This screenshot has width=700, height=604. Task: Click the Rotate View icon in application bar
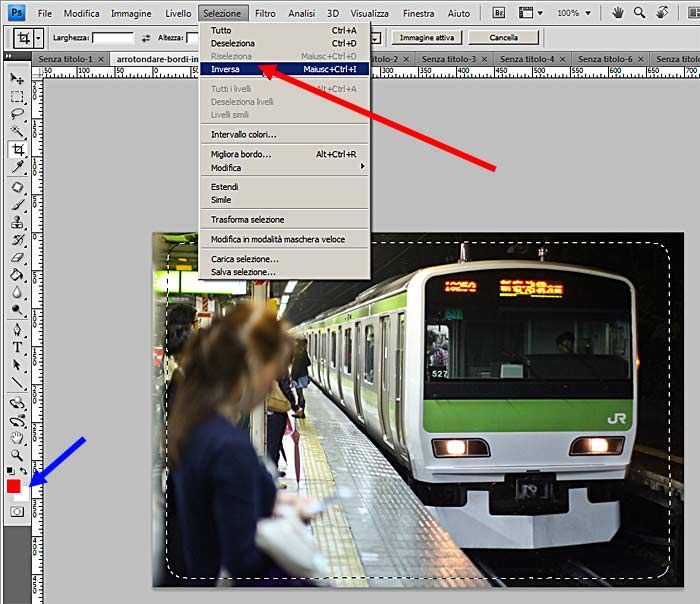tap(662, 13)
